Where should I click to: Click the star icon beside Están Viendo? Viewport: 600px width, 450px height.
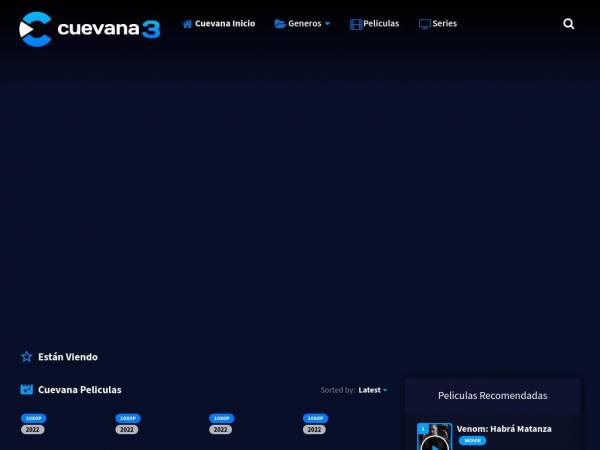(x=26, y=357)
